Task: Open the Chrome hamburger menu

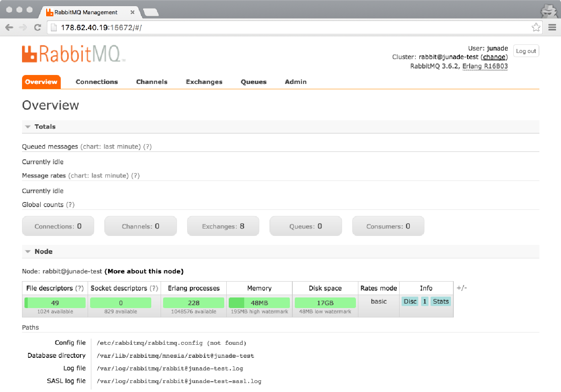Action: coord(552,27)
